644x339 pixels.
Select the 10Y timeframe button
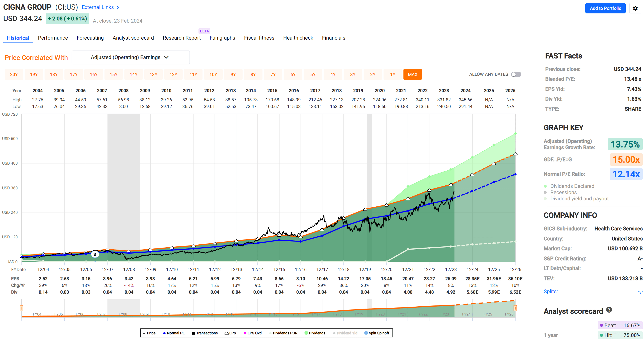pyautogui.click(x=213, y=74)
